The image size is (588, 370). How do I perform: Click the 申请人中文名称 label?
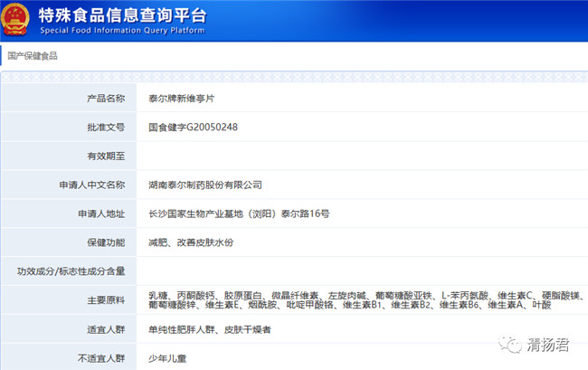(x=92, y=185)
